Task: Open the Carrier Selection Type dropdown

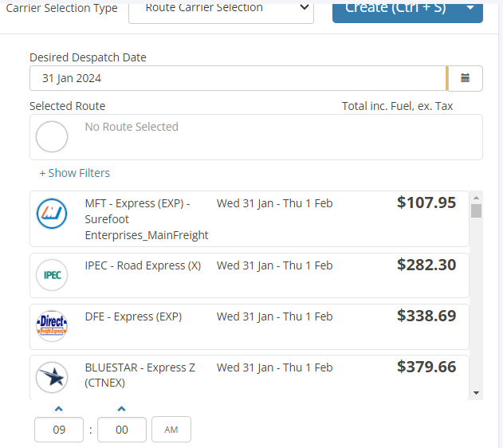Action: click(221, 10)
